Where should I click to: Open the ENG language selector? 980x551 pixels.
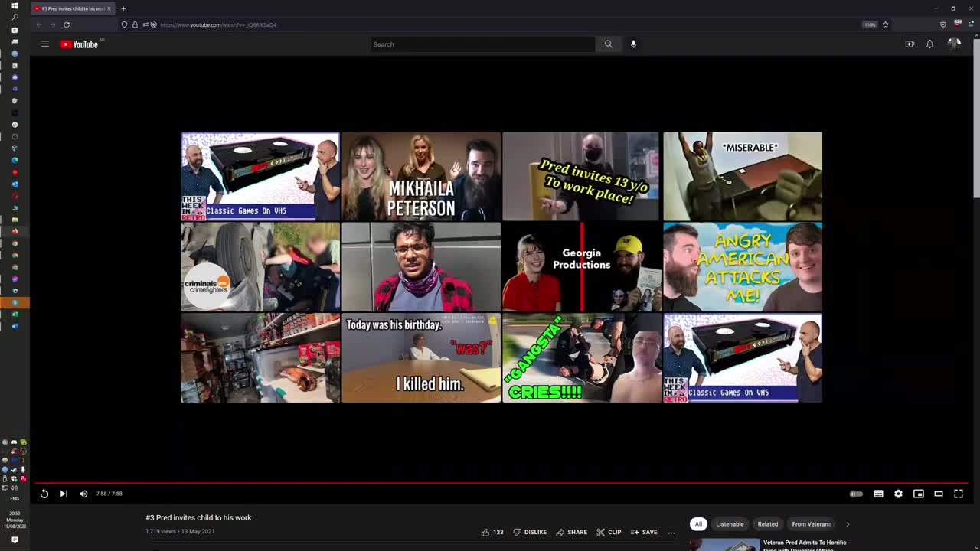[x=15, y=498]
